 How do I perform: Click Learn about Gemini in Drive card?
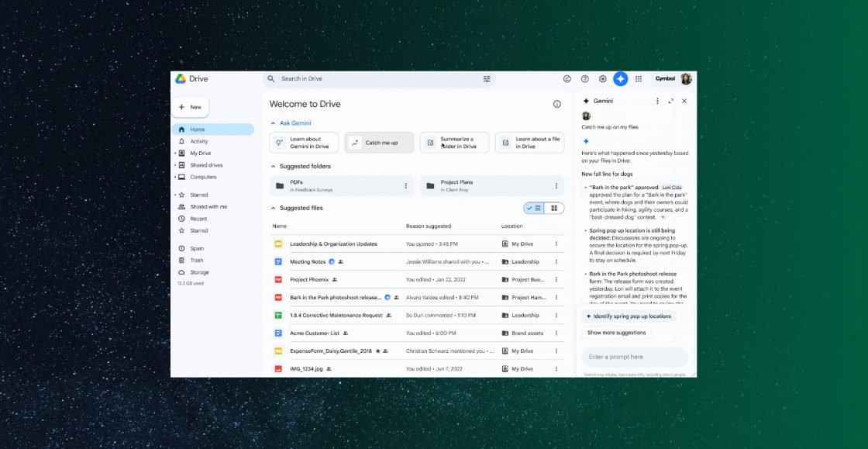click(x=304, y=143)
